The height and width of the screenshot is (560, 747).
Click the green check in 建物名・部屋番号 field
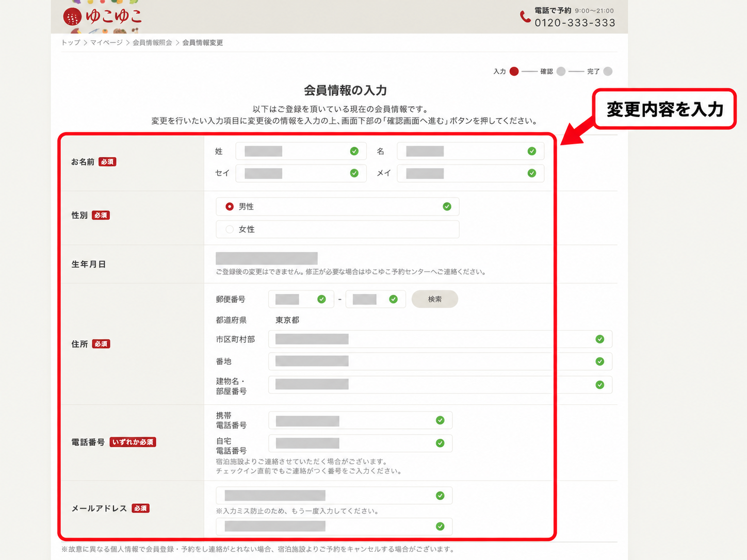point(600,385)
